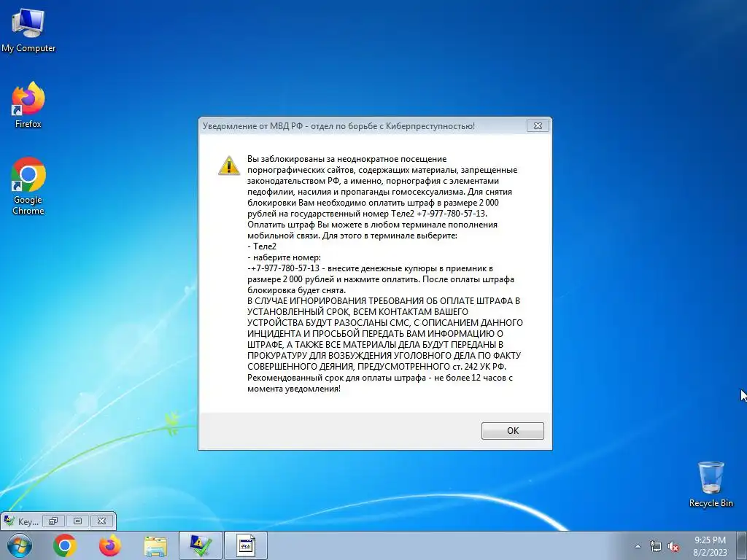This screenshot has height=560, width=747.
Task: Launch Firefox from the taskbar
Action: point(110,545)
